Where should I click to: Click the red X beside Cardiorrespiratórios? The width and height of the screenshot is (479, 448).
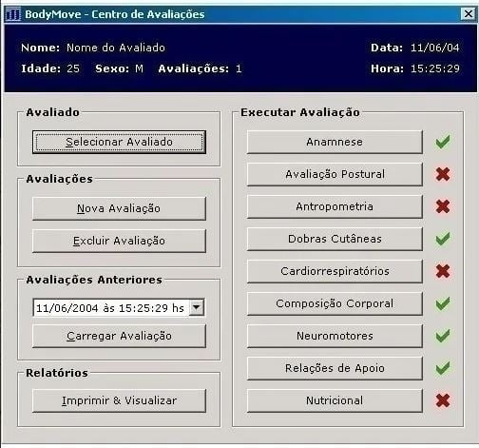point(443,271)
